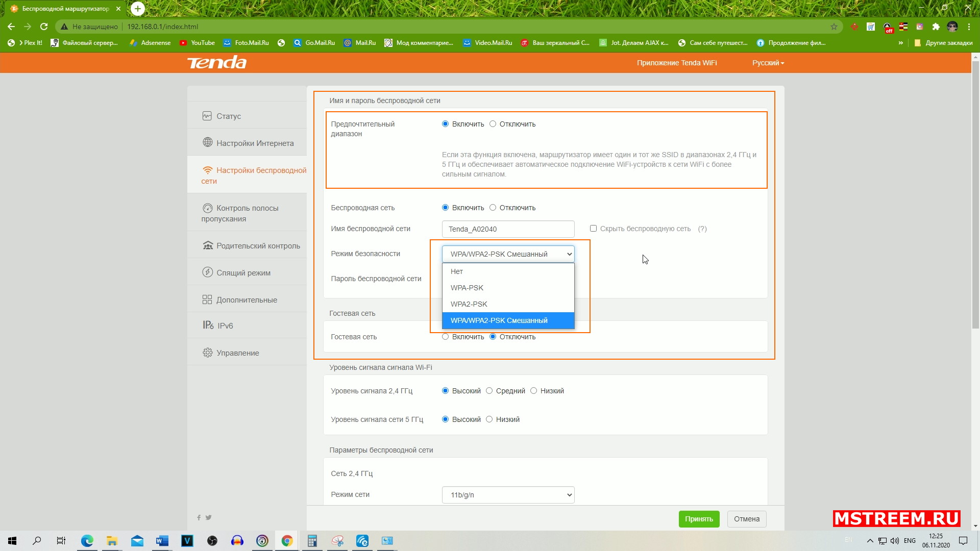Enable Предпочтительный диапазон toggle

point(445,124)
